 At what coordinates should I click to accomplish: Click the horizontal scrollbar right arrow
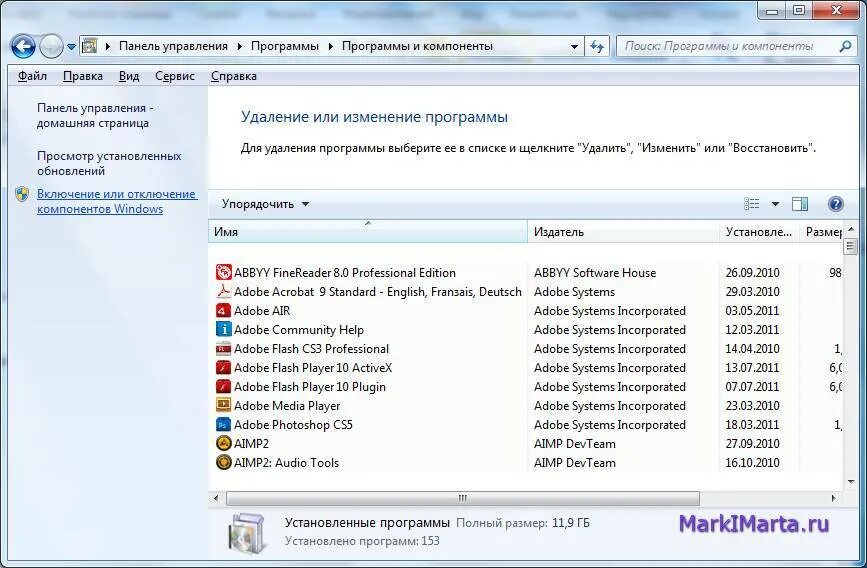(x=834, y=498)
